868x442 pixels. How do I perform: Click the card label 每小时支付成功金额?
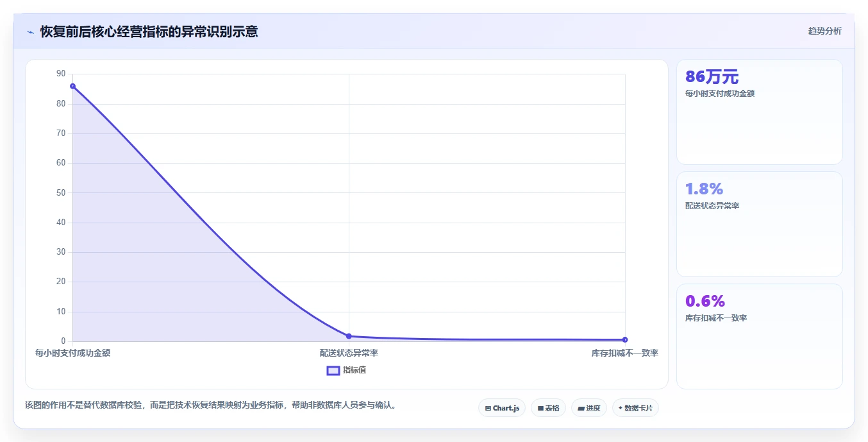(720, 94)
